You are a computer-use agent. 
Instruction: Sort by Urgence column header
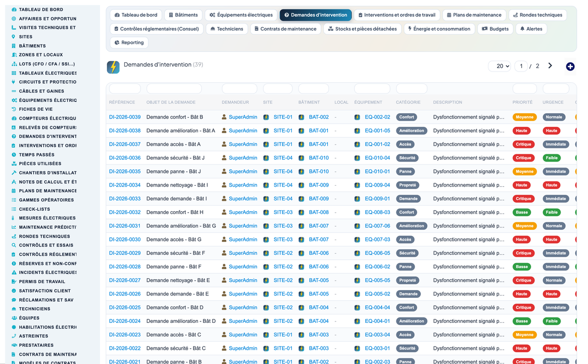[554, 102]
